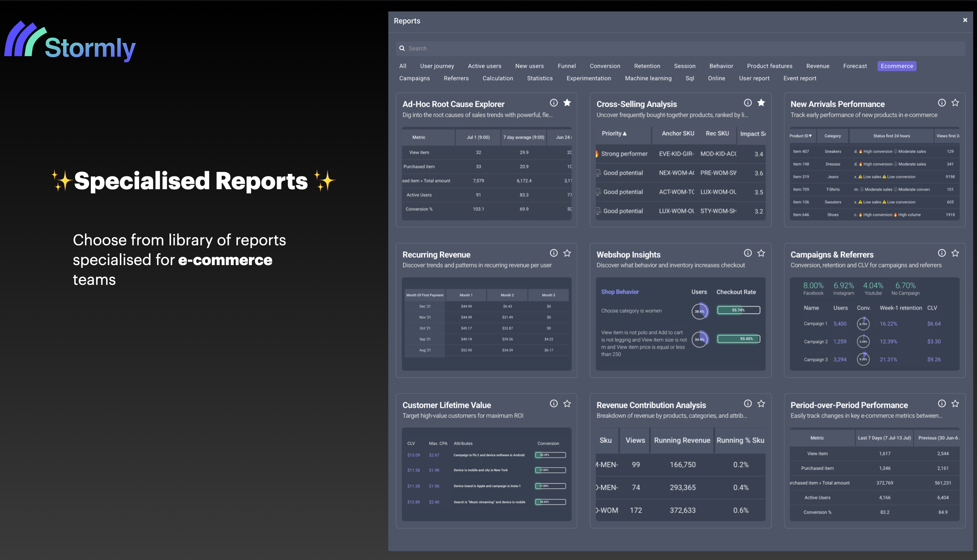Open Campaigns & Referrers info icon
The image size is (977, 560).
click(941, 253)
